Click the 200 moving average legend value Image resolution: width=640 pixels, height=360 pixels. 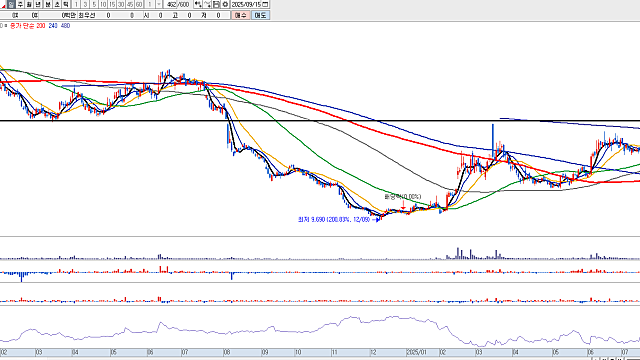pos(40,26)
